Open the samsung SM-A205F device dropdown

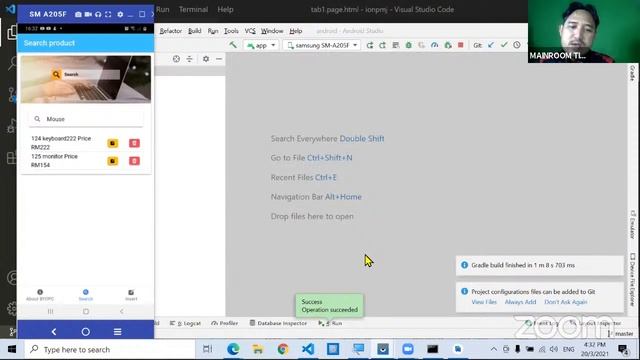click(x=322, y=45)
